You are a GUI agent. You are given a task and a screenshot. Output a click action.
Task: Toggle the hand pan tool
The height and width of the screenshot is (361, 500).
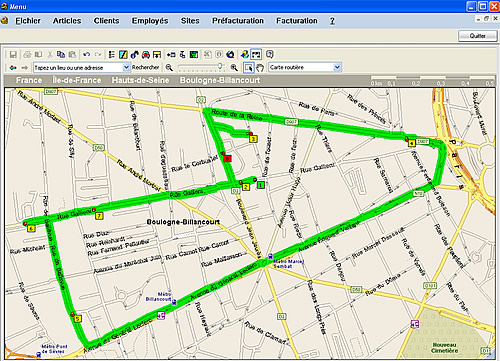coord(260,68)
